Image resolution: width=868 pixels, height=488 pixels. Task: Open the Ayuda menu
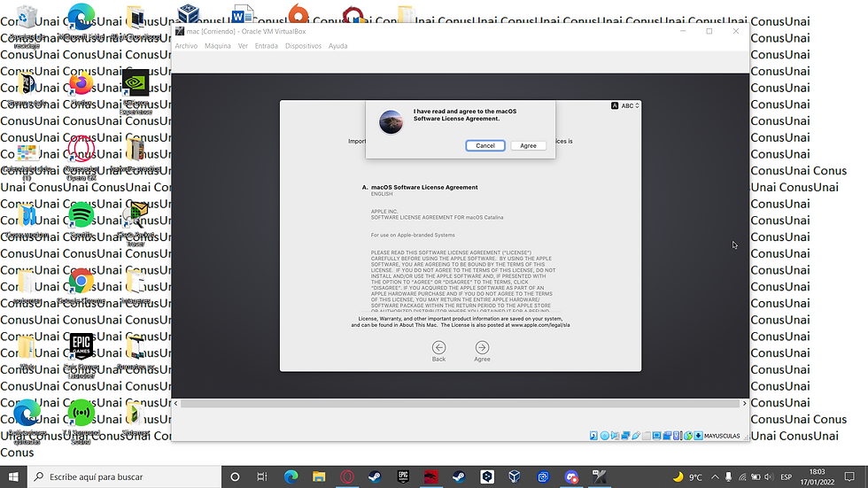point(337,46)
